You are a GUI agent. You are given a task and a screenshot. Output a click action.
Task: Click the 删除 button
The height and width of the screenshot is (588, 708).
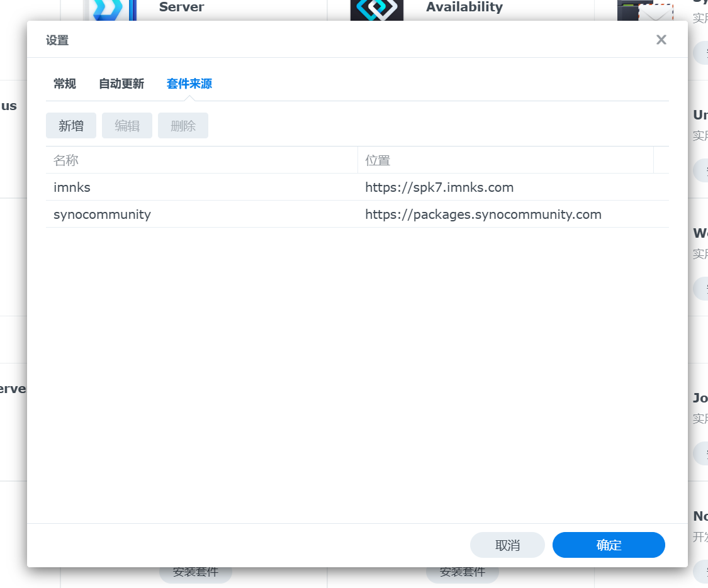pyautogui.click(x=183, y=126)
